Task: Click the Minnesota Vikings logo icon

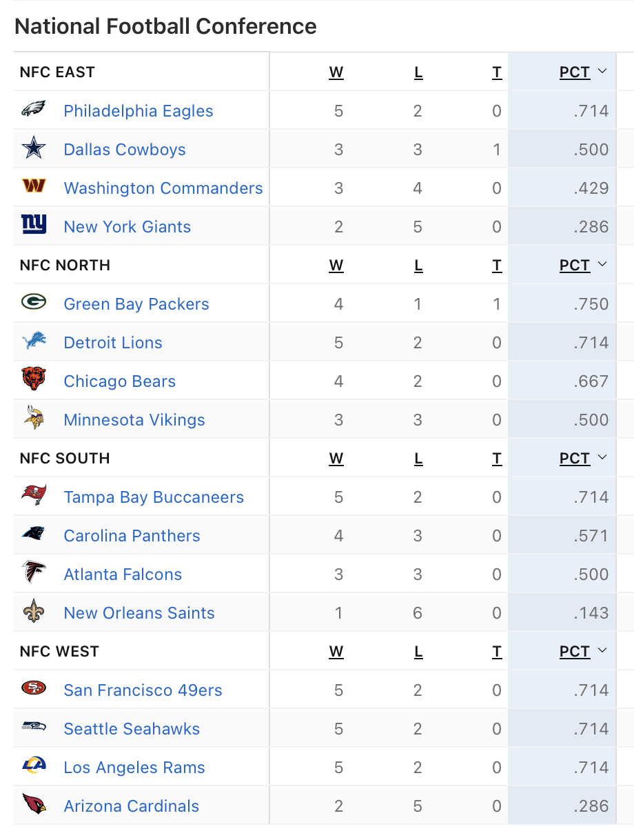Action: (x=33, y=419)
